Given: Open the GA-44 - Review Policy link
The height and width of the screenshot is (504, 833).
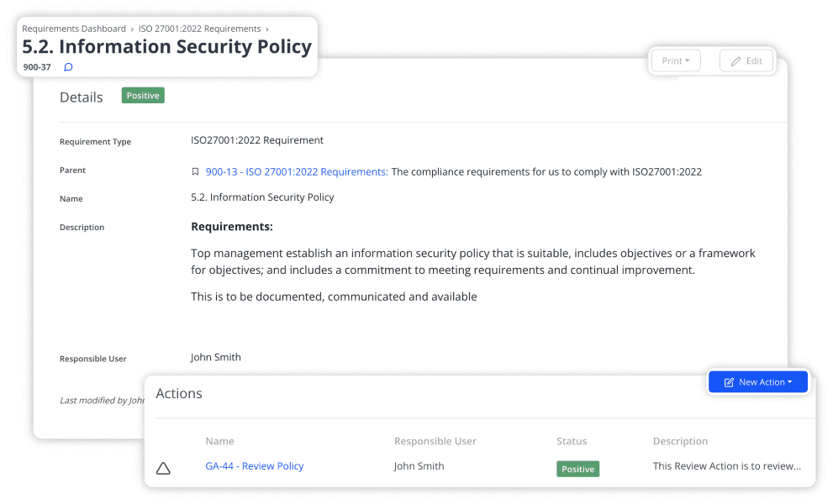Looking at the screenshot, I should click(255, 465).
